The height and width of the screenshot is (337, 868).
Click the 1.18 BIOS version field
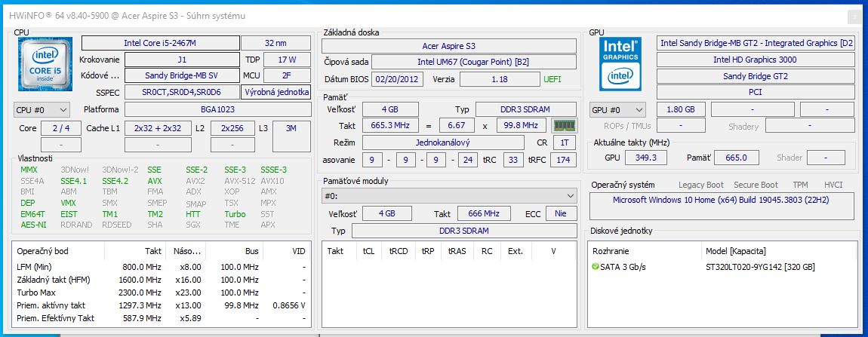tap(500, 79)
